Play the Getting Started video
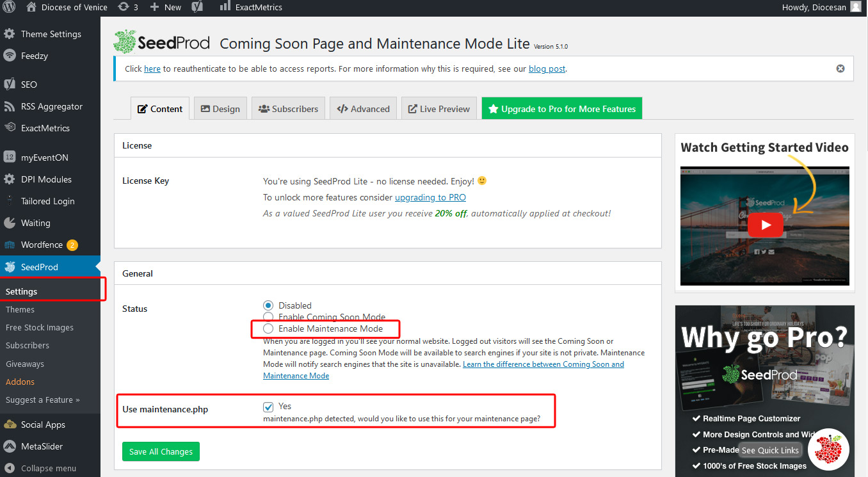 pos(764,225)
